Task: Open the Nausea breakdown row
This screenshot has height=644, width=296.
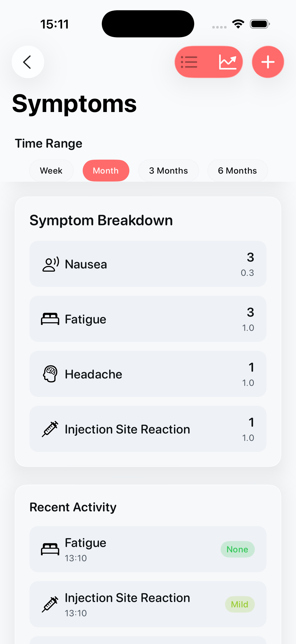Action: (x=148, y=264)
